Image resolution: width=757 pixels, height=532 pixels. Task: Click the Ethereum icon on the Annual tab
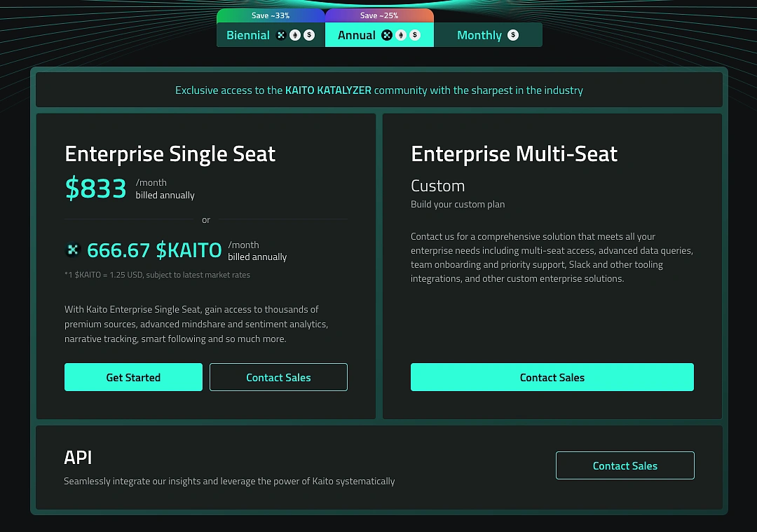(x=401, y=34)
